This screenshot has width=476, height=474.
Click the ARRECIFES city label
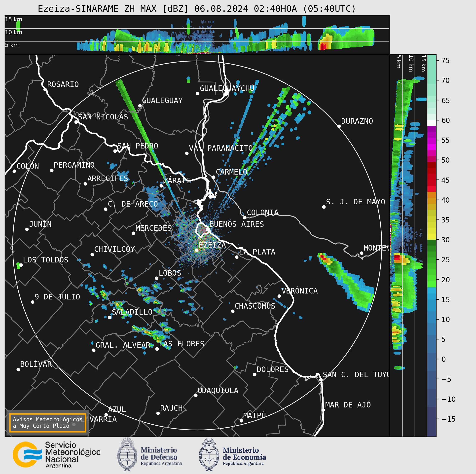point(108,179)
